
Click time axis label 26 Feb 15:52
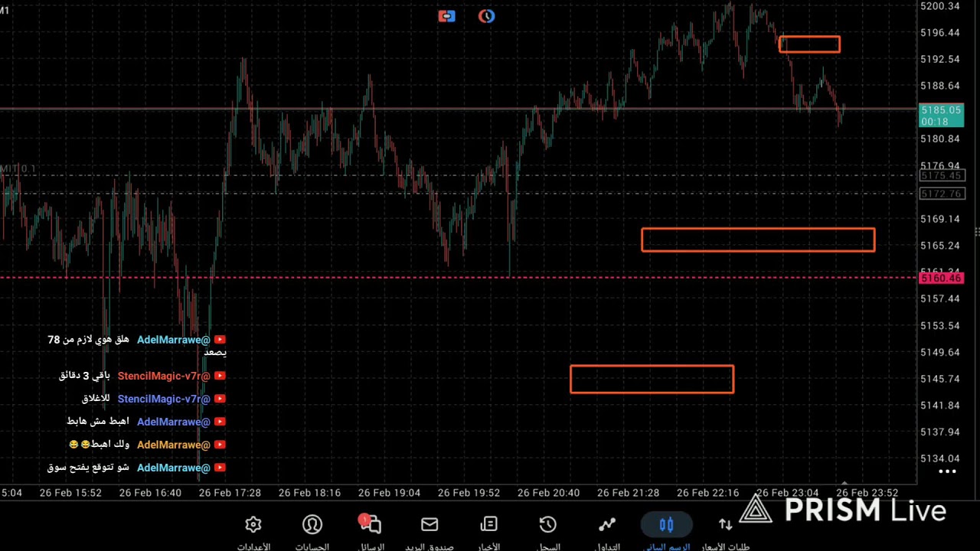tap(70, 493)
